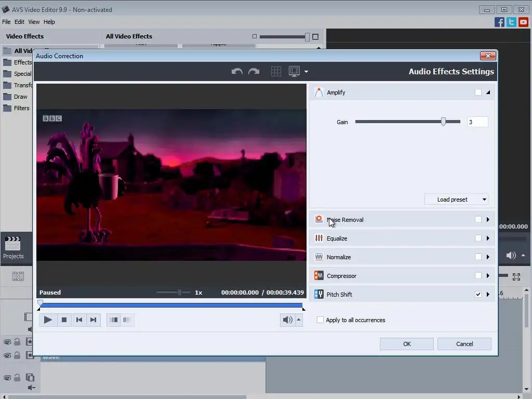Screen dimensions: 532x399
Task: Check Apply to all occurrences
Action: (320, 320)
